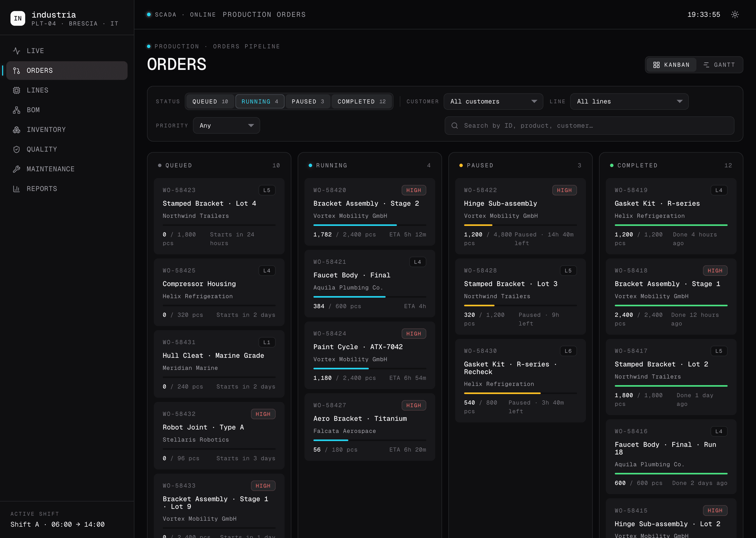The width and height of the screenshot is (756, 538).
Task: Click the Quality shield icon
Action: click(17, 149)
